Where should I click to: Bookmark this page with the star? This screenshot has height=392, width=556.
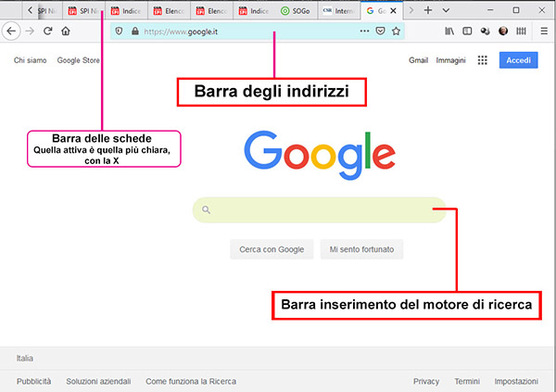396,32
